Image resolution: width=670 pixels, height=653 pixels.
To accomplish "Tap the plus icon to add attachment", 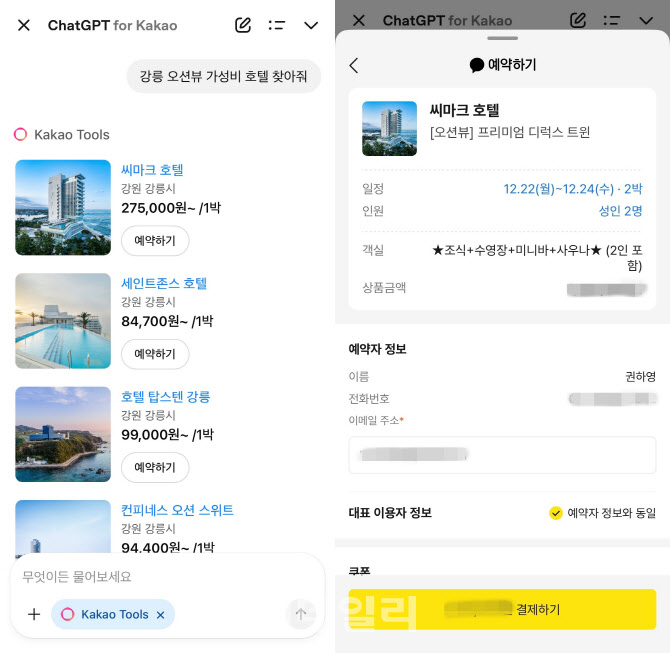I will 34,614.
